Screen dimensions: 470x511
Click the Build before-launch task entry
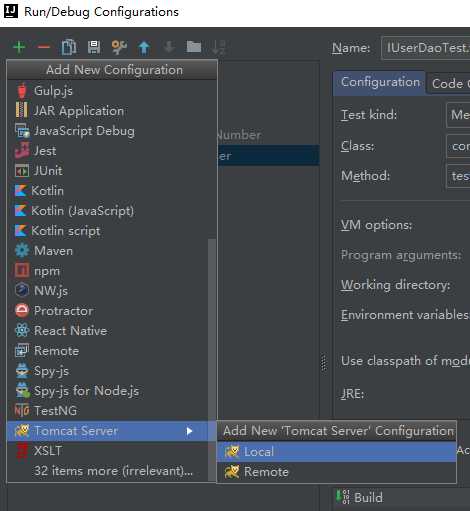(x=360, y=498)
